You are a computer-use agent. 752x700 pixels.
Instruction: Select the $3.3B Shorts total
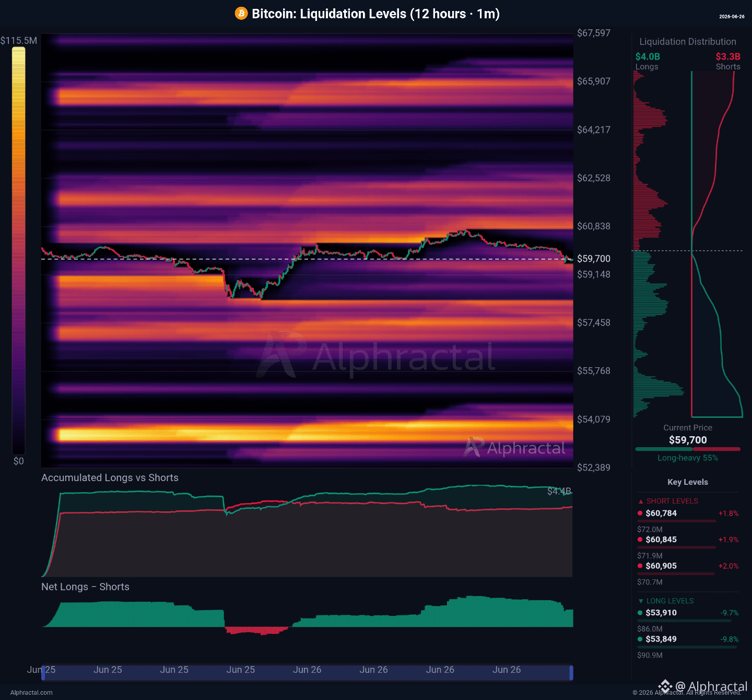728,56
